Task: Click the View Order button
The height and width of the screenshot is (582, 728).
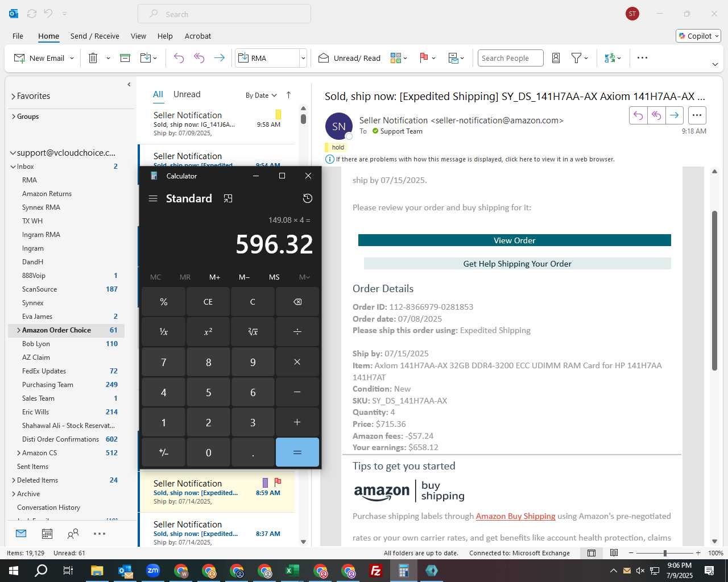Action: pos(515,240)
